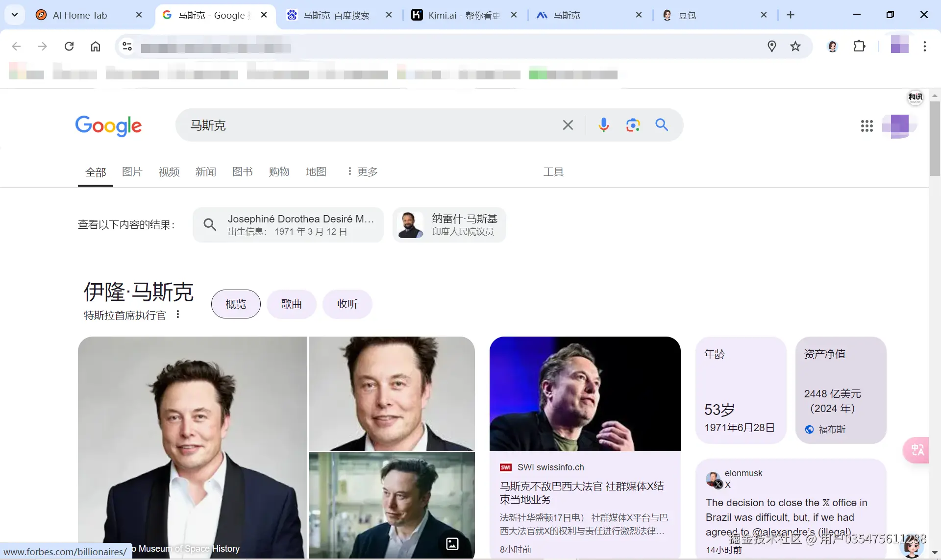The height and width of the screenshot is (560, 941).
Task: Open the 纳雷什·马斯基 suggestion
Action: point(449,225)
